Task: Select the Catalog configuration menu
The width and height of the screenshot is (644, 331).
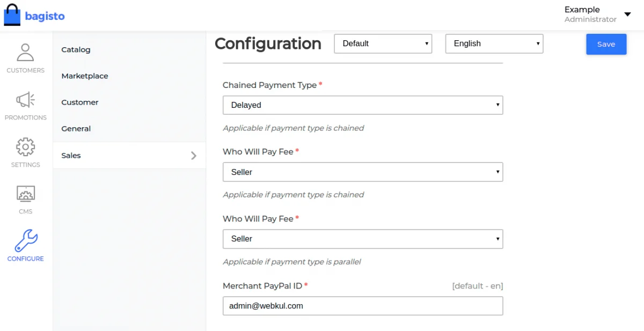Action: pos(129,49)
